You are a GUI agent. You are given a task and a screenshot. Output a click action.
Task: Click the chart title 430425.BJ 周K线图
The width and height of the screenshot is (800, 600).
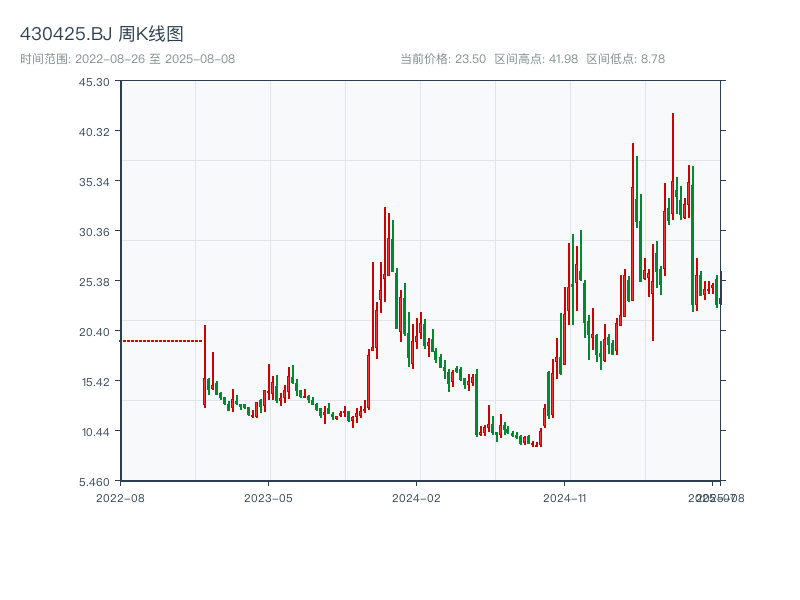pyautogui.click(x=102, y=34)
